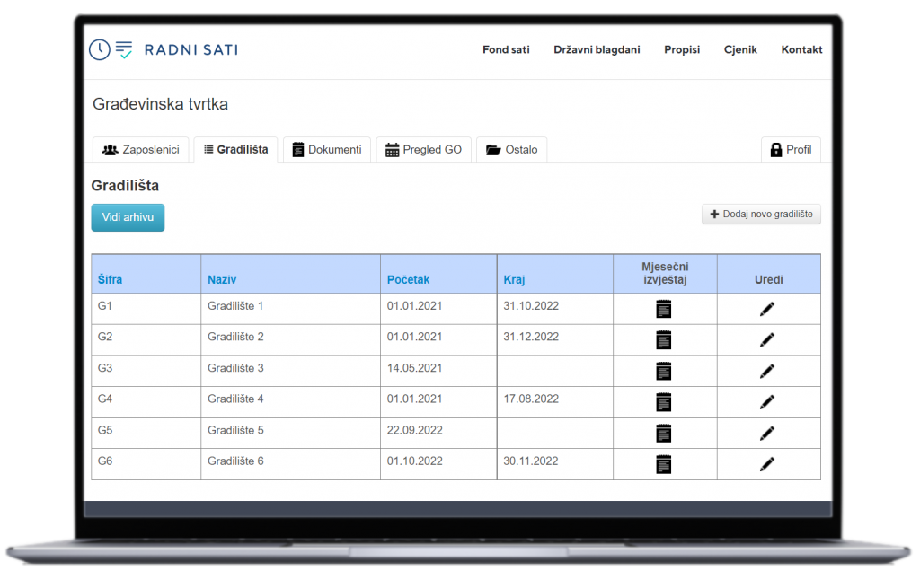Open the Profil tab
920x588 pixels.
[791, 150]
